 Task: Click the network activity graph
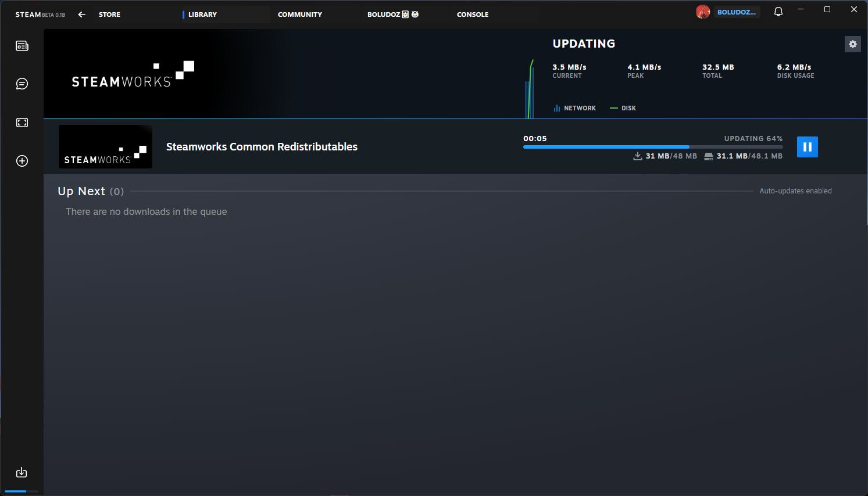pyautogui.click(x=530, y=89)
